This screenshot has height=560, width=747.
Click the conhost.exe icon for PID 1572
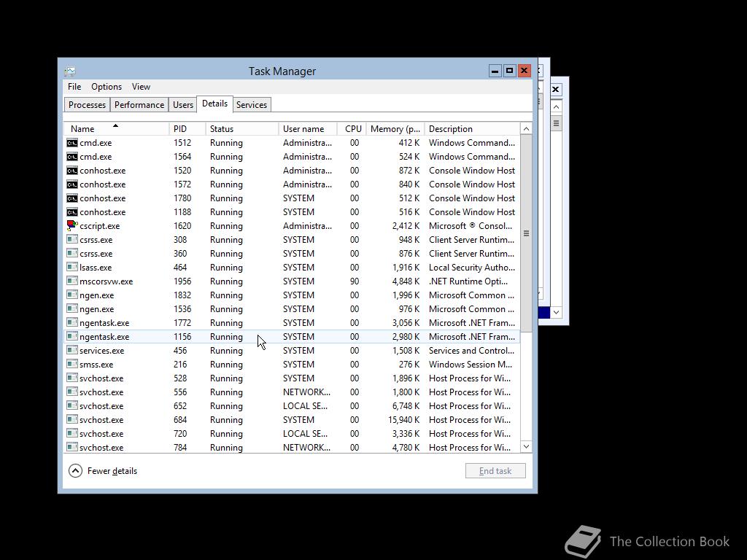click(x=72, y=184)
